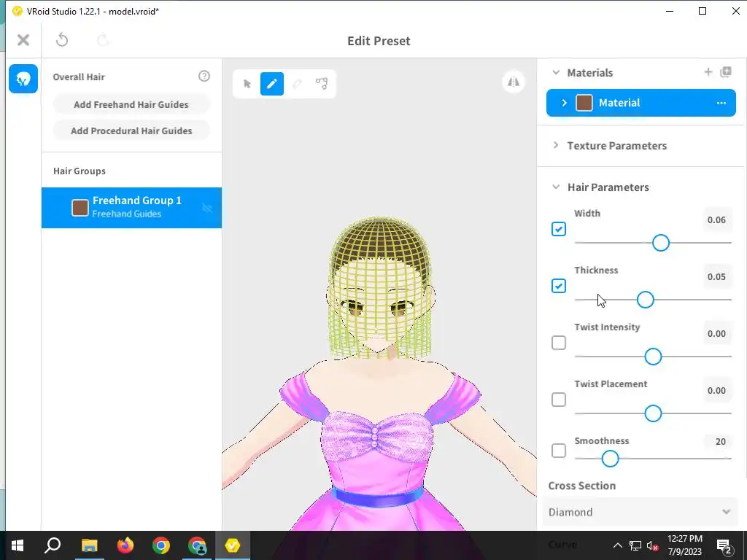Edit Thickness value 0.05 field
This screenshot has height=560, width=747.
pos(716,276)
